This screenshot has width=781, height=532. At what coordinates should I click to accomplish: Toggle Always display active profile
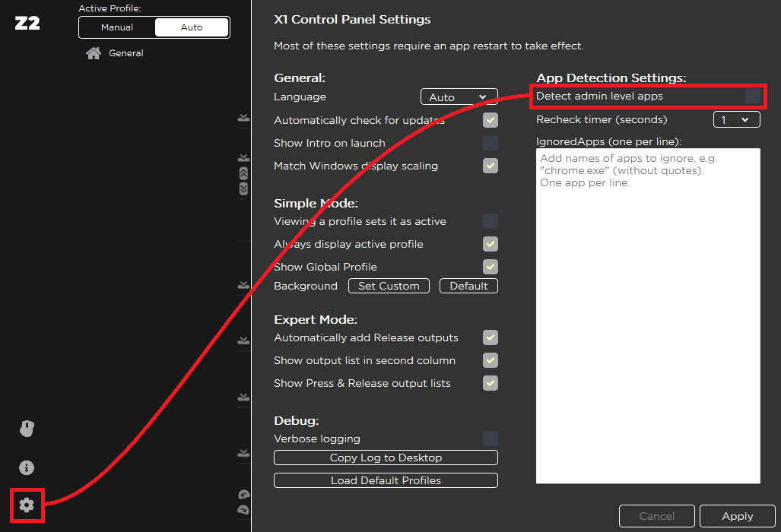[x=491, y=244]
